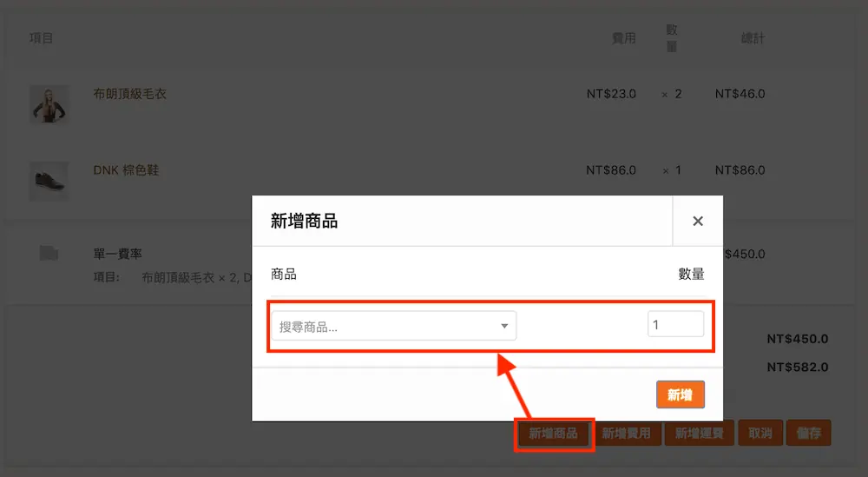Click the NT$450.0 amount above NT$582.0
868x477 pixels.
[798, 339]
